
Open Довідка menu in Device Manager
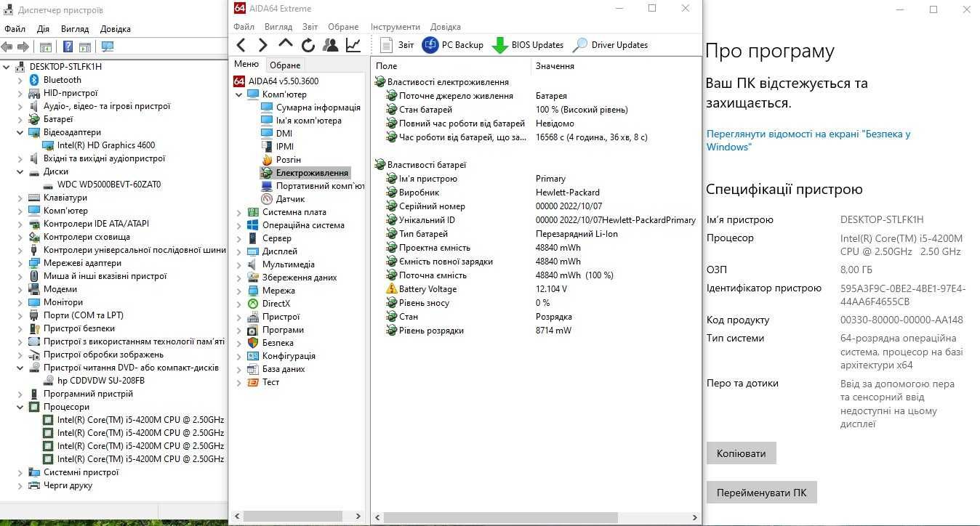116,29
